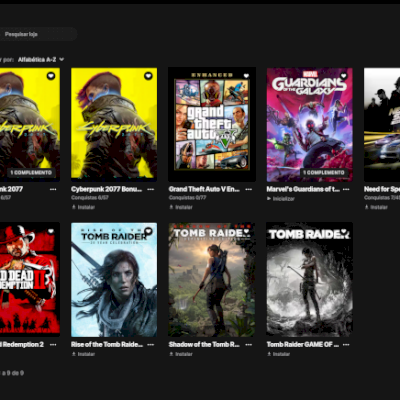This screenshot has height=400, width=400.
Task: Open more options for Tomb Raider GAME OF
Action: click(346, 345)
